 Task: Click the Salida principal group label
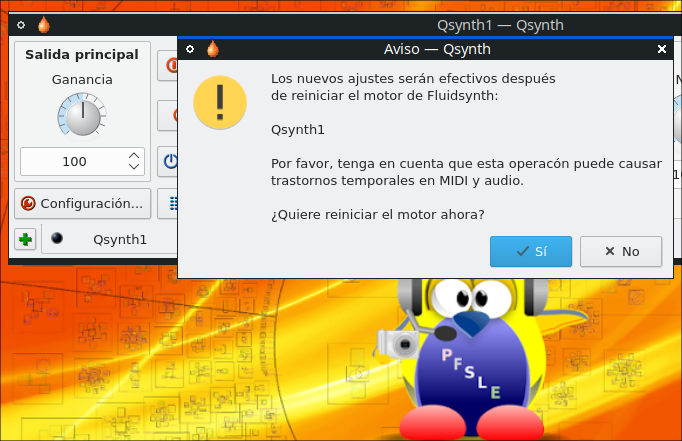tap(82, 55)
